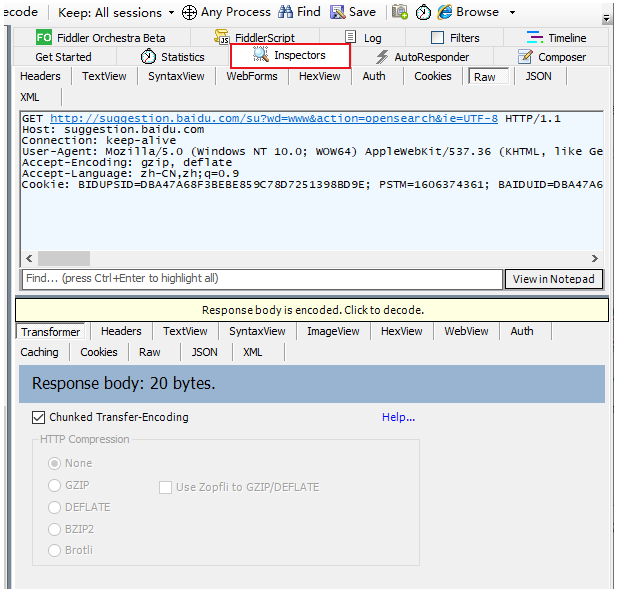Click the Response body is encoded banner
The width and height of the screenshot is (620, 595).
312,310
